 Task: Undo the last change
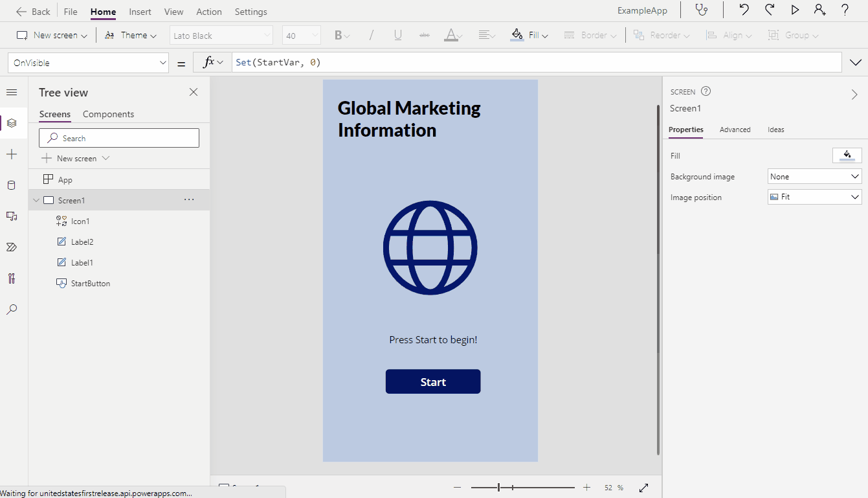point(743,10)
